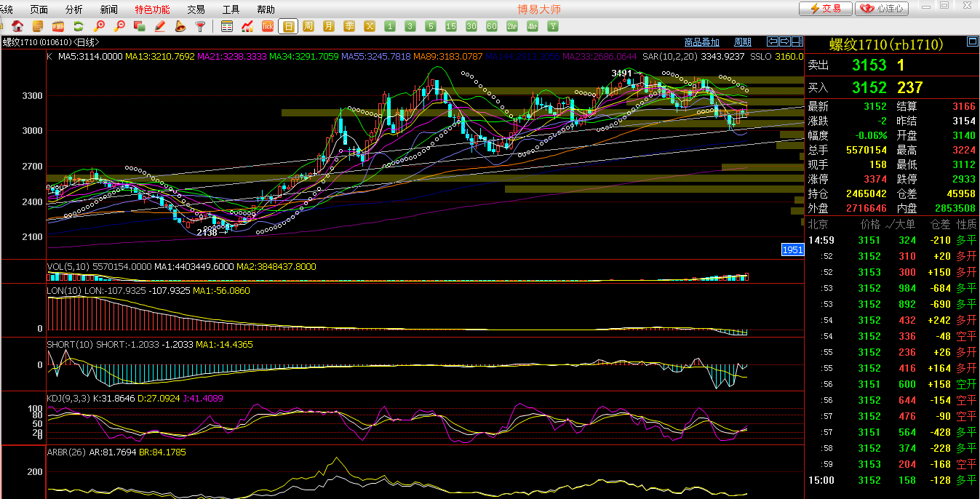Screen dimensions: 980x499
Task: Click the right arrow chart navigation icon
Action: pyautogui.click(x=784, y=41)
